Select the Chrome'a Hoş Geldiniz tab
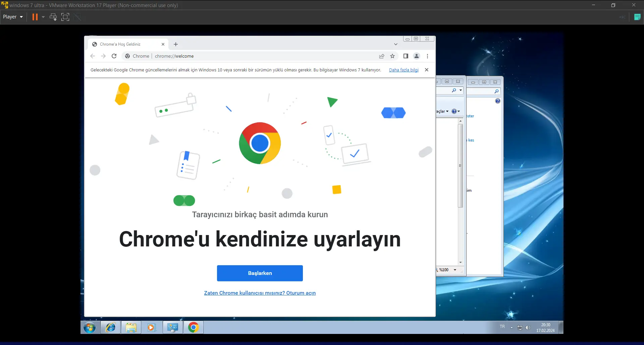The image size is (644, 345). pyautogui.click(x=128, y=44)
